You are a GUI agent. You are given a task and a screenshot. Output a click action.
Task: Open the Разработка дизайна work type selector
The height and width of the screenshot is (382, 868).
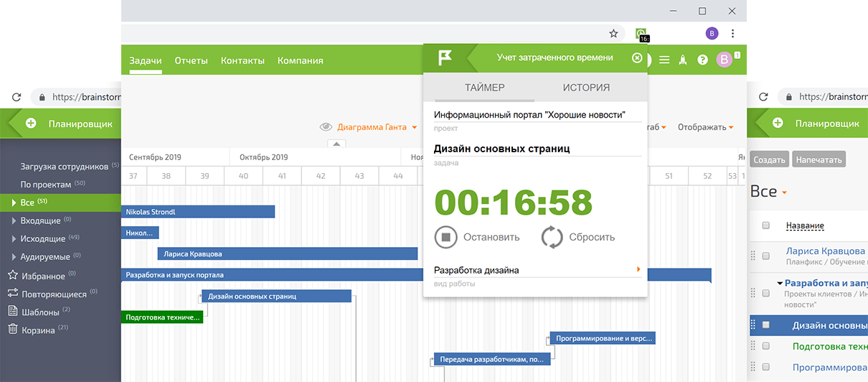[537, 270]
